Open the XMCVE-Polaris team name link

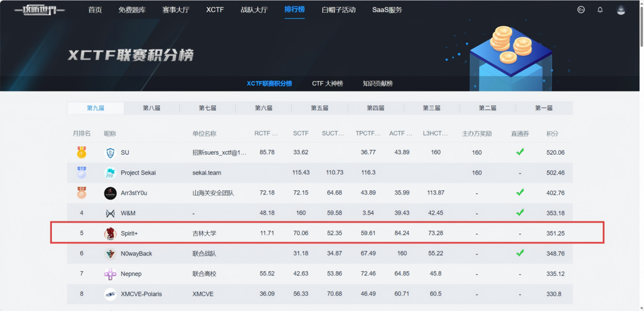pyautogui.click(x=141, y=294)
